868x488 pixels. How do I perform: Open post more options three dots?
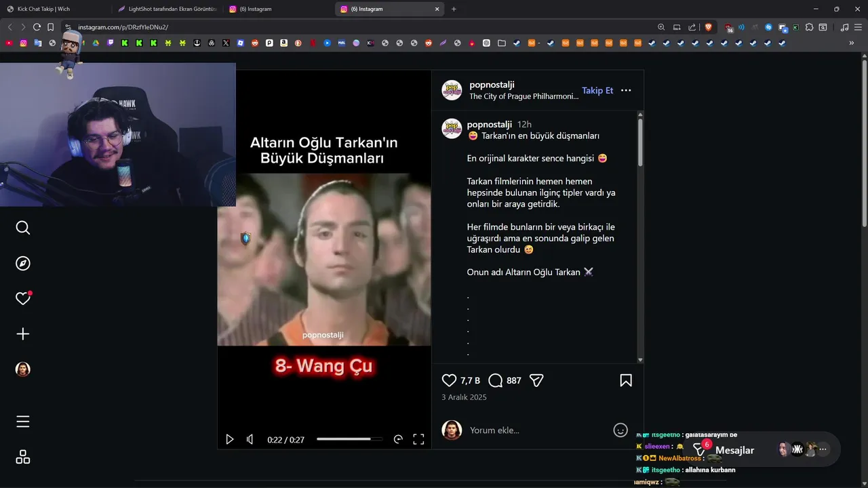[626, 90]
